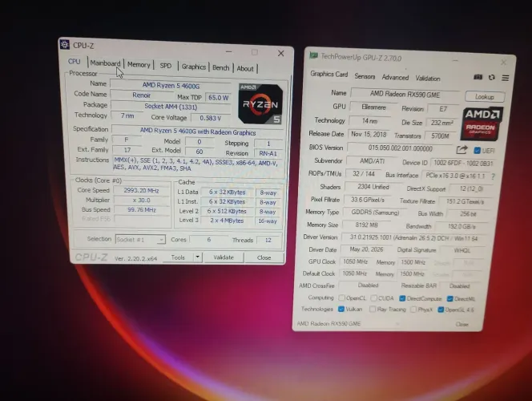The height and width of the screenshot is (401, 532).
Task: Open the Socket #1 selection dropdown
Action: click(x=140, y=239)
